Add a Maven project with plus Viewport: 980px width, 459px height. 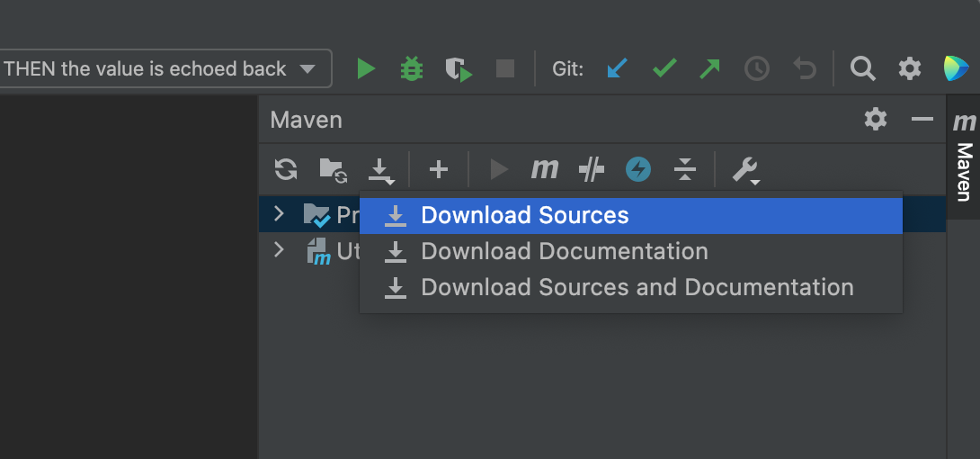pos(439,169)
